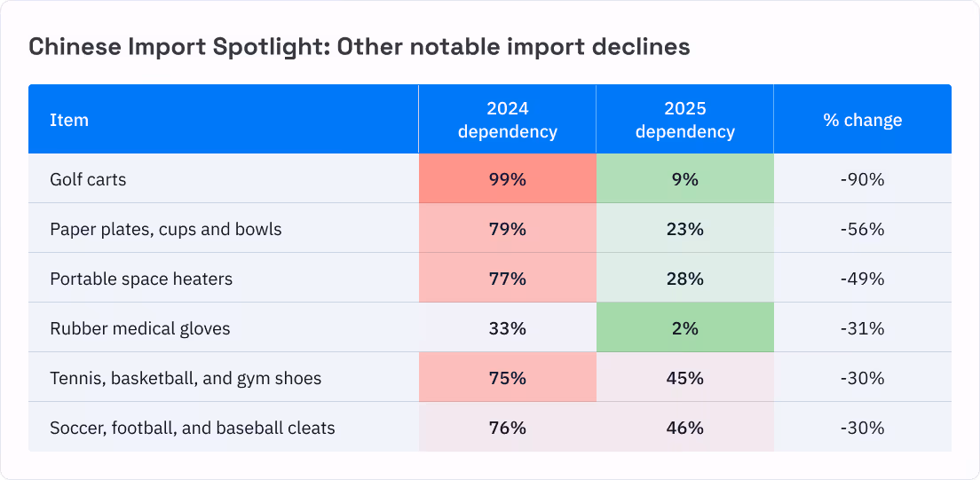Click Paper plates, cups and bowls label
980x480 pixels.
point(166,230)
